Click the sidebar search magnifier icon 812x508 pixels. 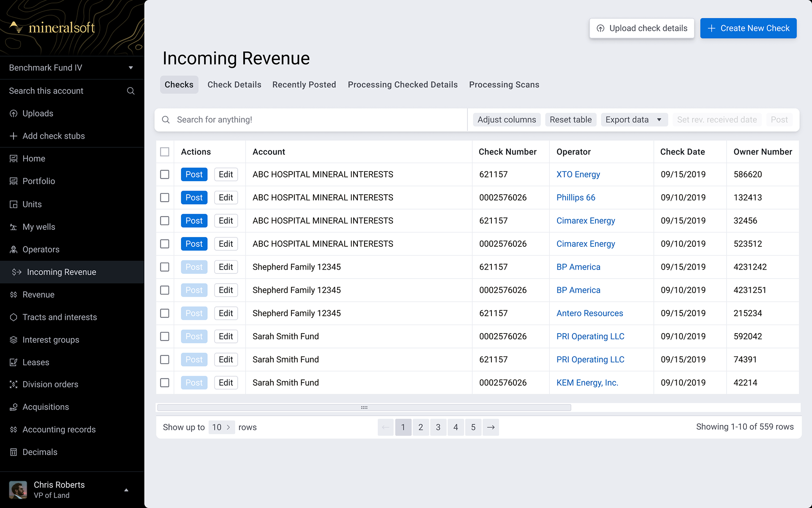click(x=131, y=91)
